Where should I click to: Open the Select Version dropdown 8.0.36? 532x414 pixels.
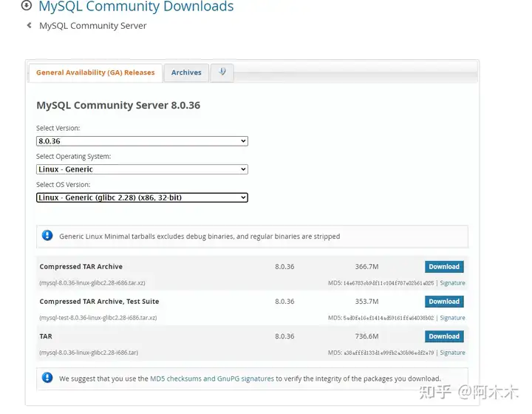point(142,141)
